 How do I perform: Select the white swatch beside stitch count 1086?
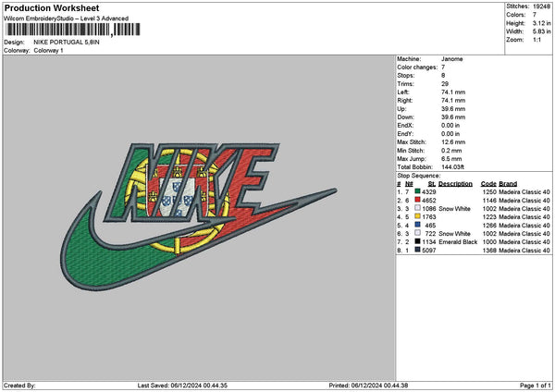(x=418, y=208)
